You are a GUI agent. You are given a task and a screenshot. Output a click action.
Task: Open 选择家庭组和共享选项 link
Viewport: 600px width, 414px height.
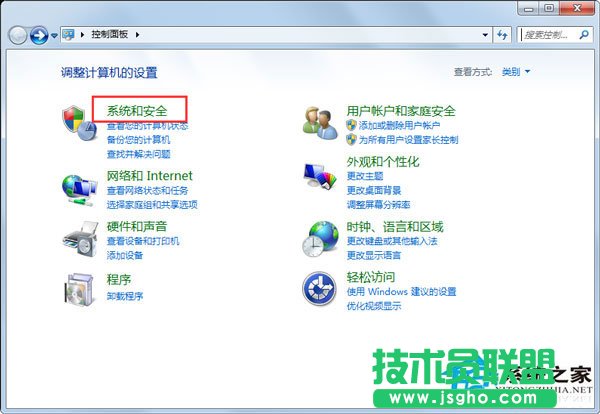[152, 205]
